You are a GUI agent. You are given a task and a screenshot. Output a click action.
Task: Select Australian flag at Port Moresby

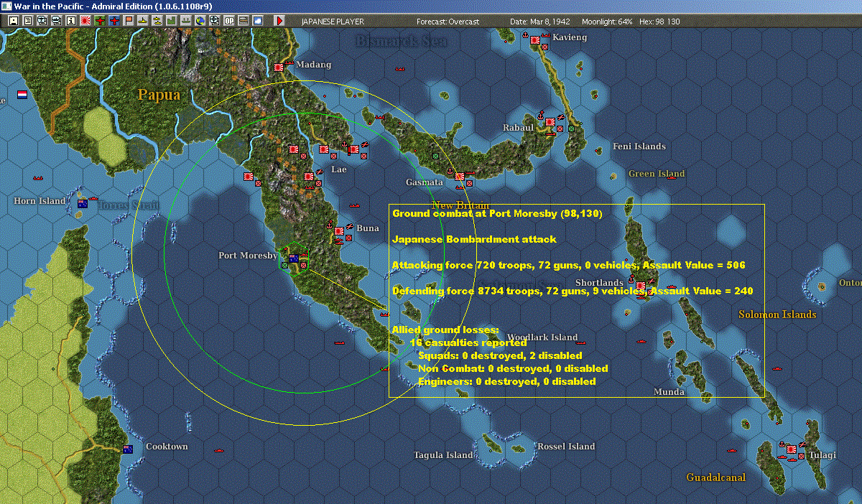click(x=294, y=258)
